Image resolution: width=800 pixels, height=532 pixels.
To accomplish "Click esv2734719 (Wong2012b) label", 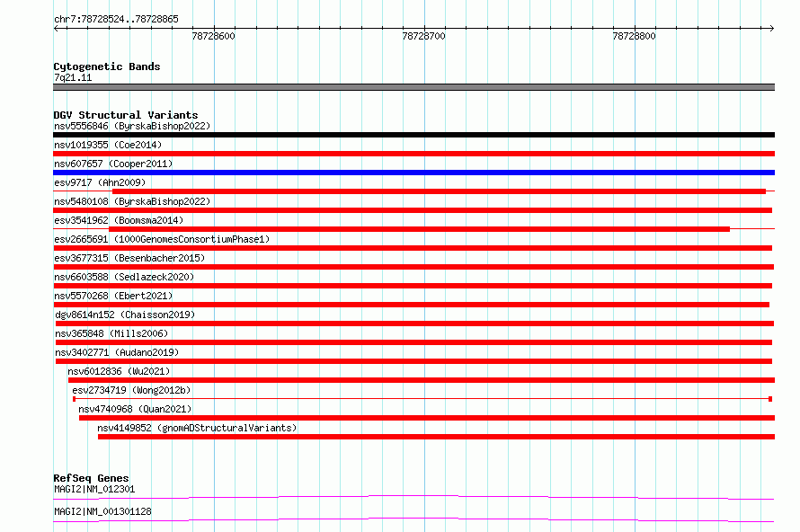I will (131, 390).
